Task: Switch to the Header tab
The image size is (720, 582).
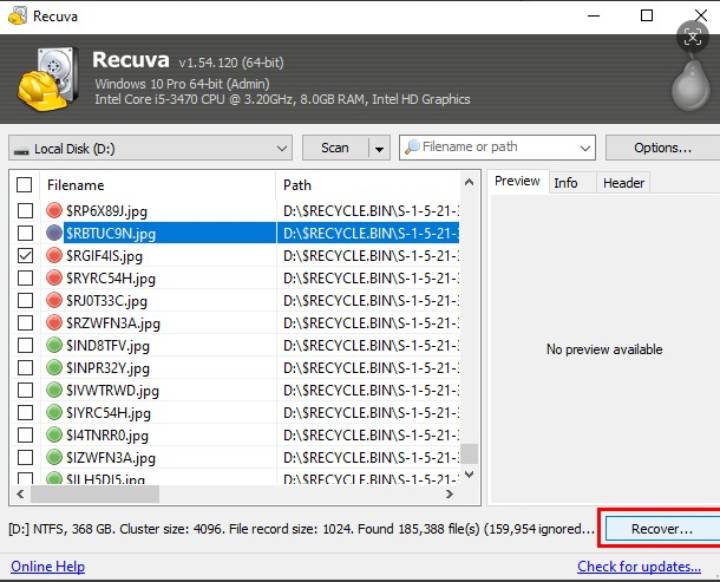Action: click(x=624, y=183)
